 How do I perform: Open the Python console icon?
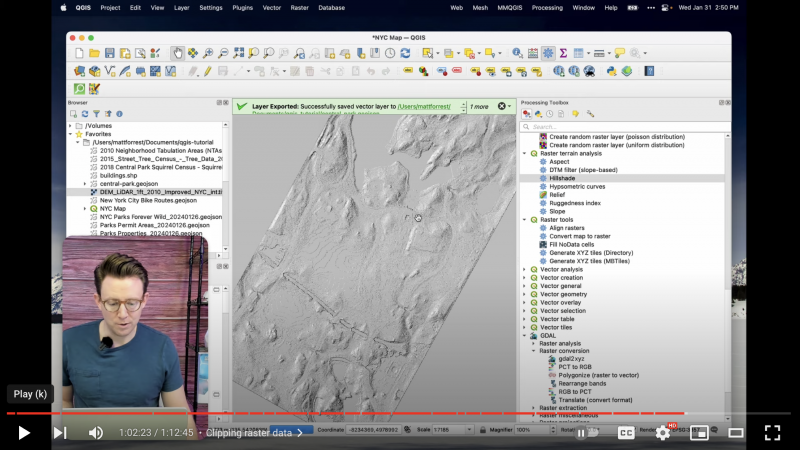611,71
